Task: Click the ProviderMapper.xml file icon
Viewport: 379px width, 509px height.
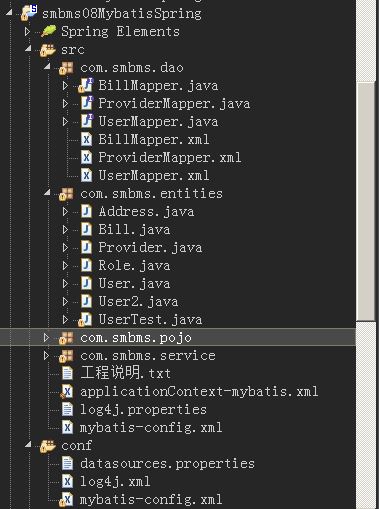Action: (x=87, y=157)
